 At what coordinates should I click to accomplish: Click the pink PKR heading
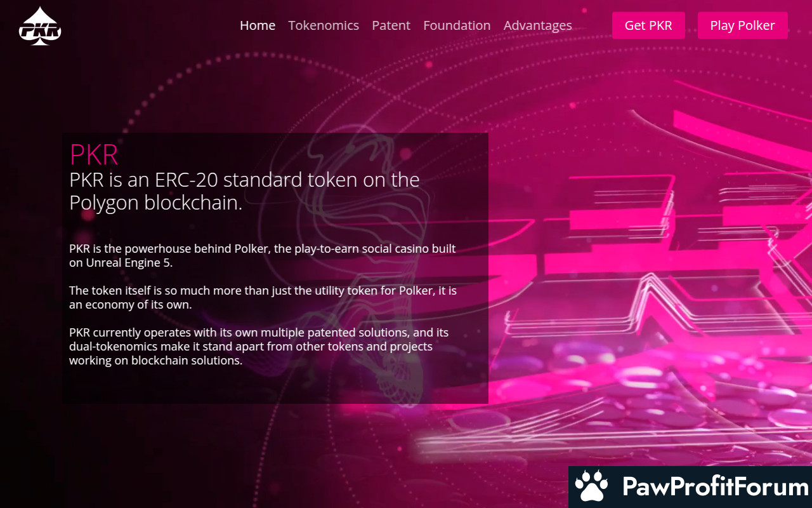point(94,154)
